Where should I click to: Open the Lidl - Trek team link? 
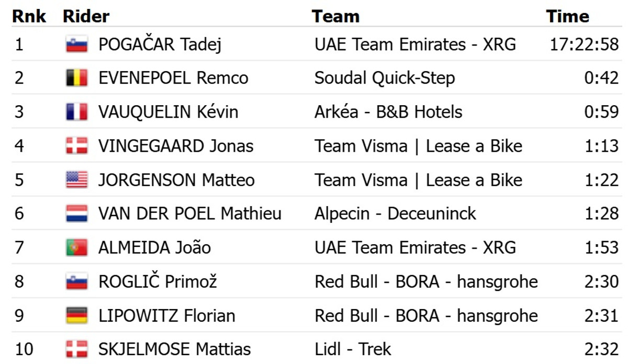tap(353, 349)
